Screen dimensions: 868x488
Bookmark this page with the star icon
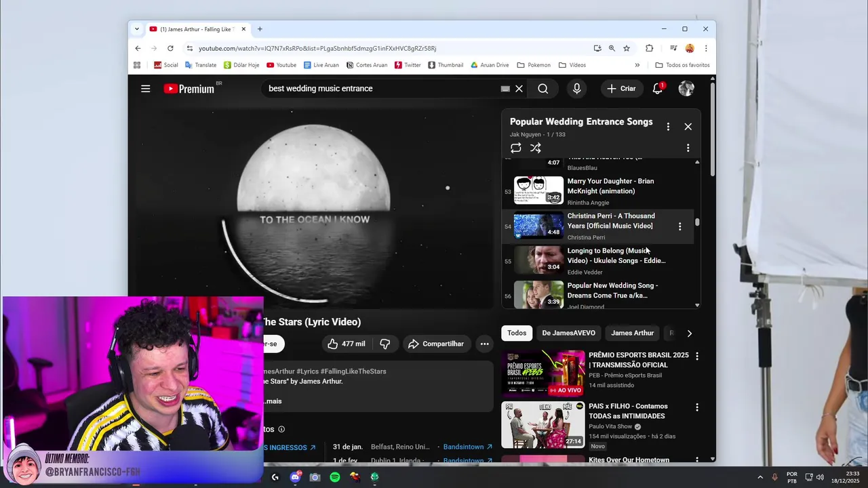point(627,48)
